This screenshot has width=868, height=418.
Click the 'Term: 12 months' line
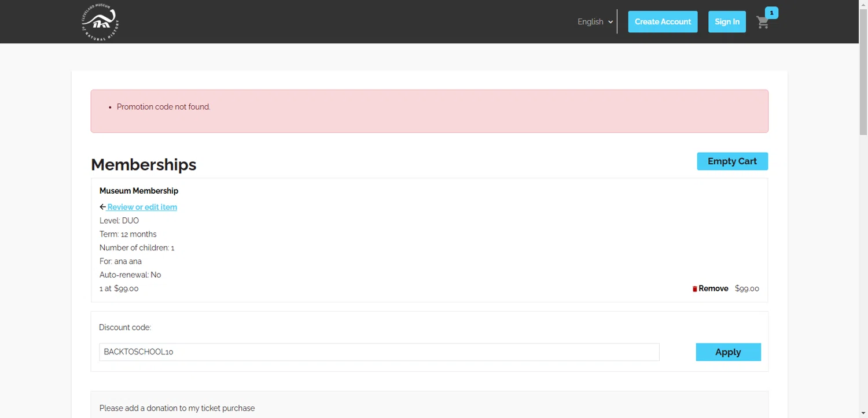(128, 234)
